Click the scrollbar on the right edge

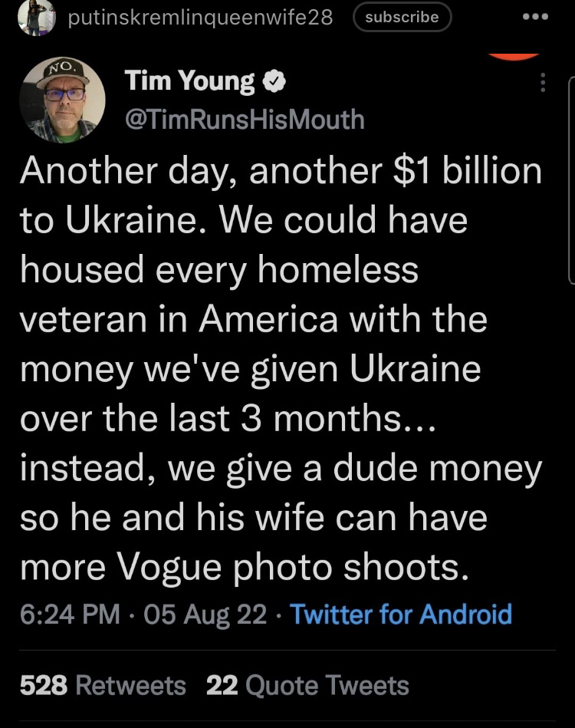click(x=571, y=180)
